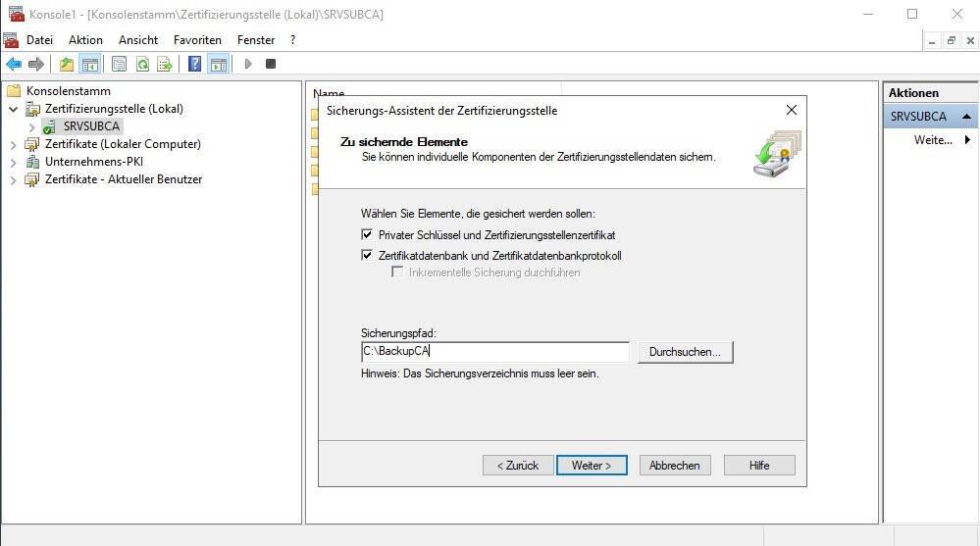This screenshot has width=980, height=546.
Task: Click the Stop service square icon
Action: [271, 64]
